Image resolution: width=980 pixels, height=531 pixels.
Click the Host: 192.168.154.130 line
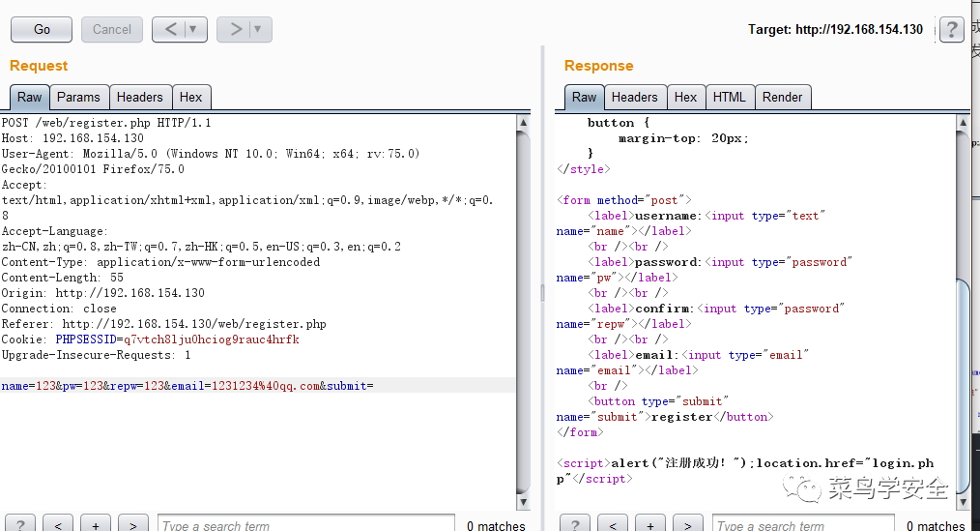pos(72,138)
